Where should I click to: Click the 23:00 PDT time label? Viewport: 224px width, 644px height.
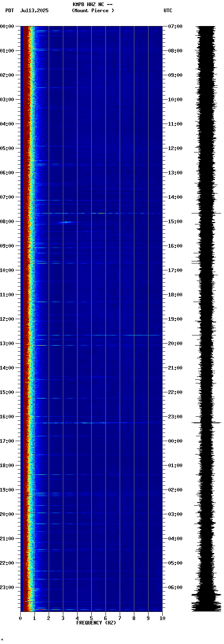coord(7,587)
